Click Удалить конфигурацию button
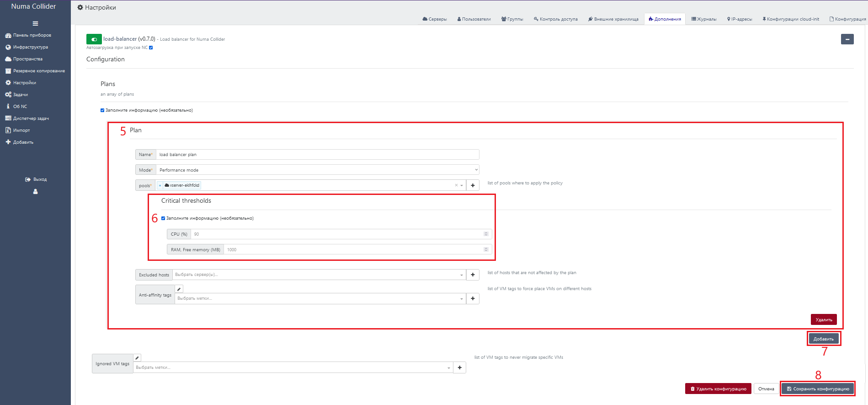 718,389
